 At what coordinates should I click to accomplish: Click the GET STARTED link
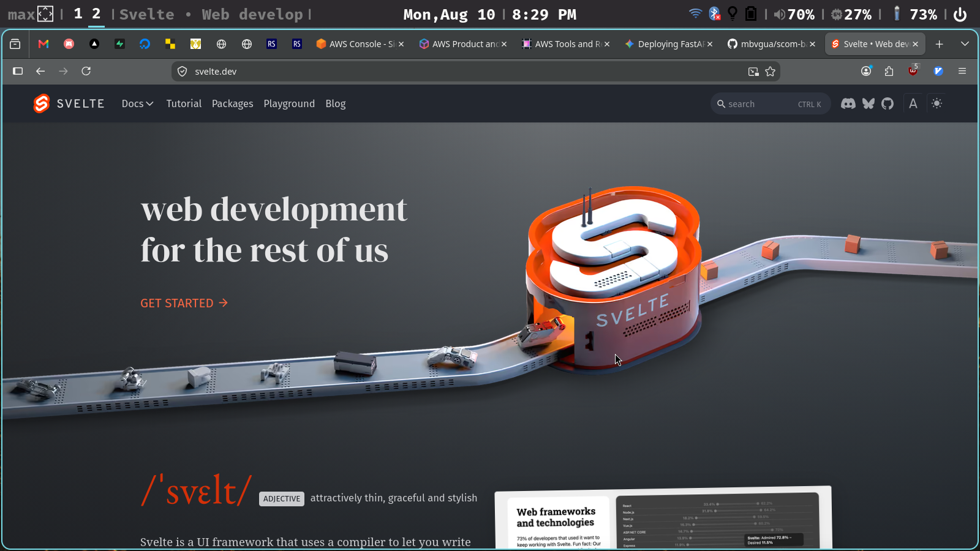click(x=184, y=303)
